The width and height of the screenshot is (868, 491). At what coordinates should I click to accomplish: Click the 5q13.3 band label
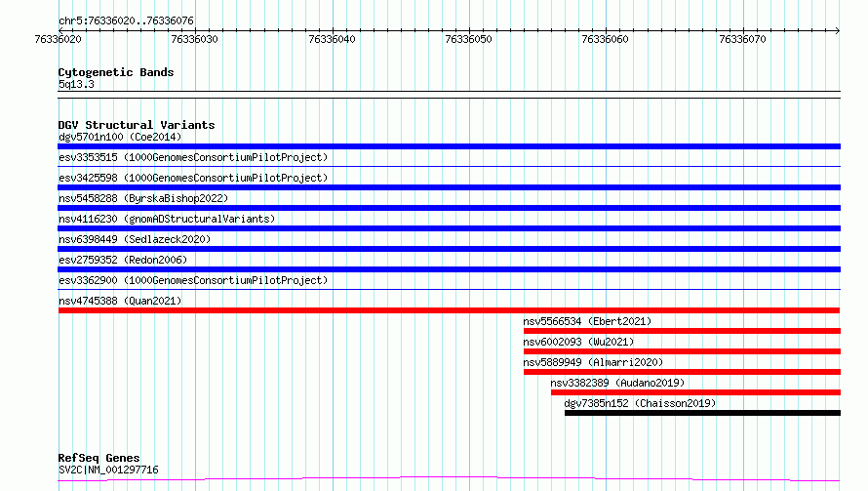[76, 84]
